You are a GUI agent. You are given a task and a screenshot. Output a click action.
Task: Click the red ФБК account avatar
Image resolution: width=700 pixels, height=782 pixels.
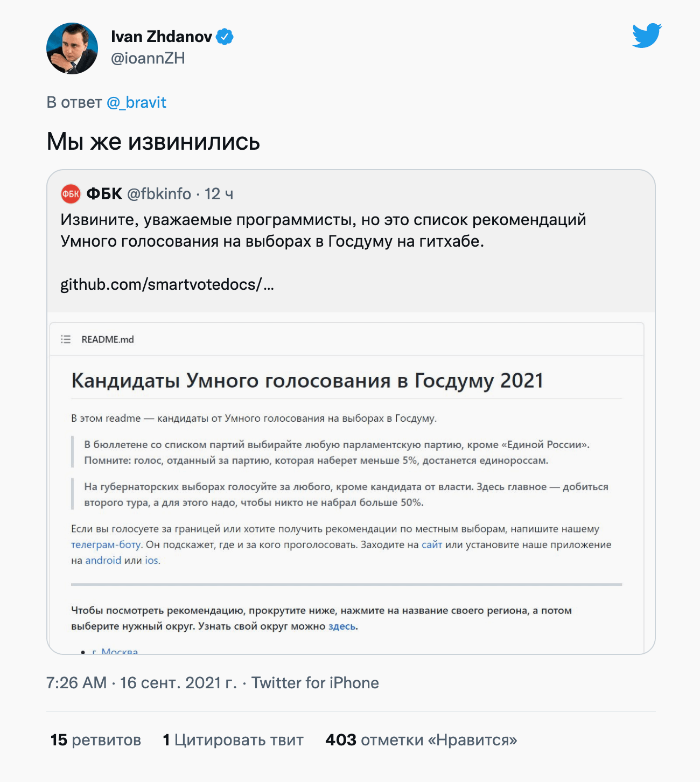[x=71, y=194]
